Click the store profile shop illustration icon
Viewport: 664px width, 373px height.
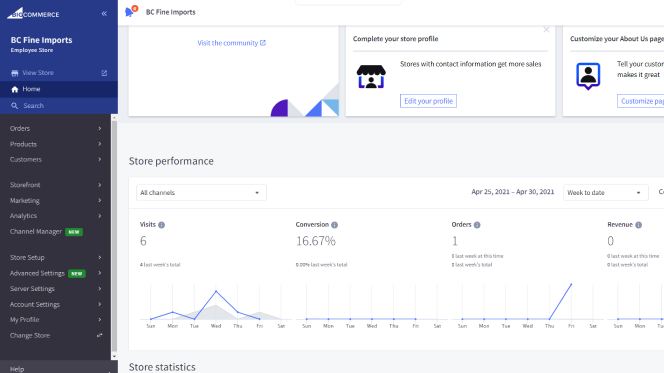pyautogui.click(x=371, y=77)
